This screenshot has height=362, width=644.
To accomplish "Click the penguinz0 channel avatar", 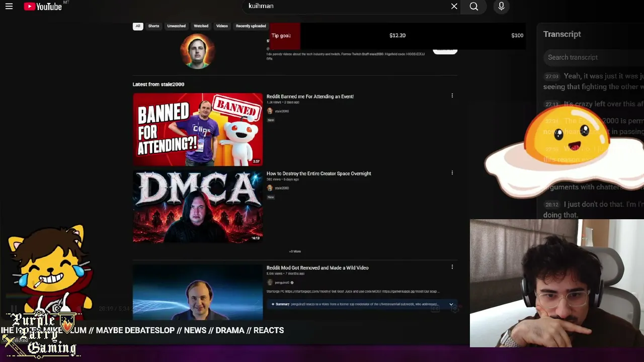I will (270, 283).
